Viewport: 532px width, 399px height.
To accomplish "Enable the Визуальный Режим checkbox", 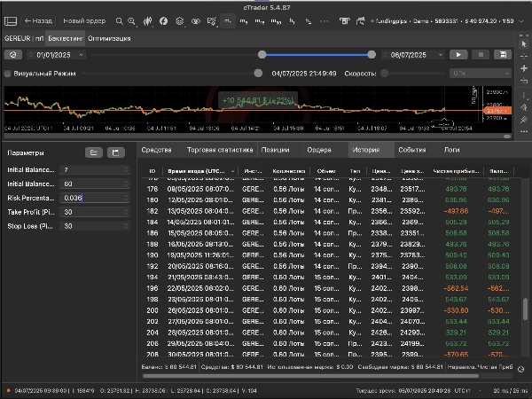I will pos(9,74).
